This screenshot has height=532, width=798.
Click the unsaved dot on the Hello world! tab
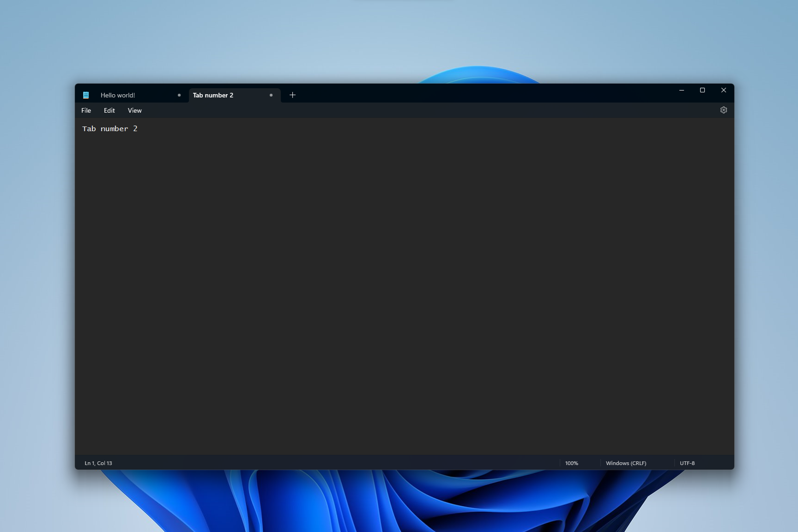pyautogui.click(x=179, y=95)
